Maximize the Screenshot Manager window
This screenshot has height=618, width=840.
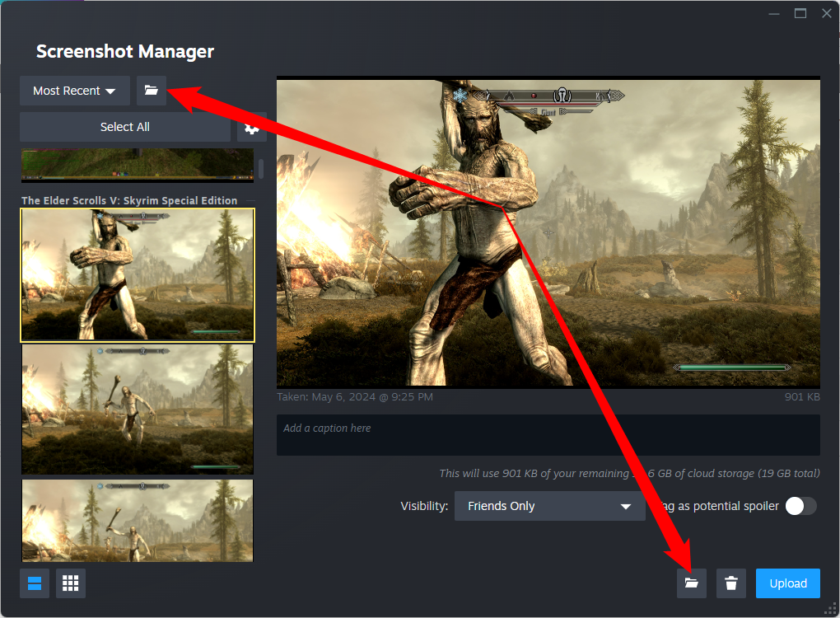(x=800, y=13)
